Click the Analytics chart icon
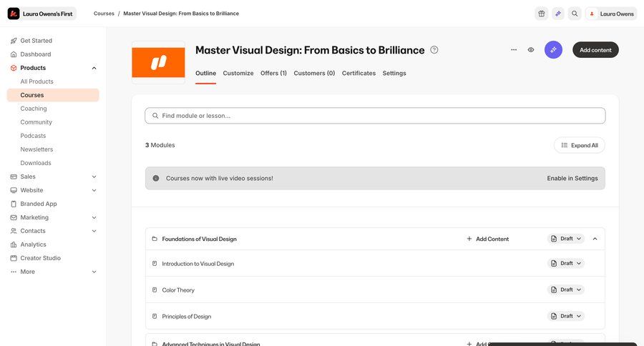Viewport: 644px width, 346px height. (x=14, y=244)
